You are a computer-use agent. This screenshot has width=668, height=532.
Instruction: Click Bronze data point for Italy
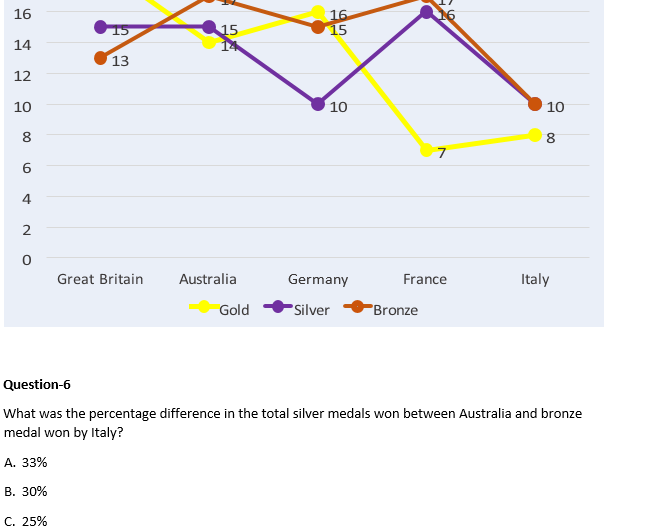(x=535, y=104)
